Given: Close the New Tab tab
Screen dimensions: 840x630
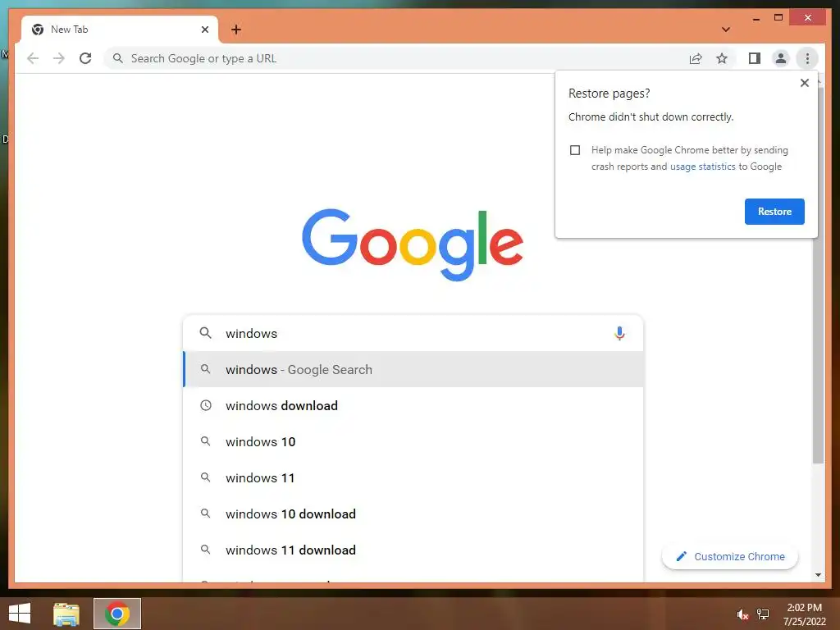Looking at the screenshot, I should 204,30.
